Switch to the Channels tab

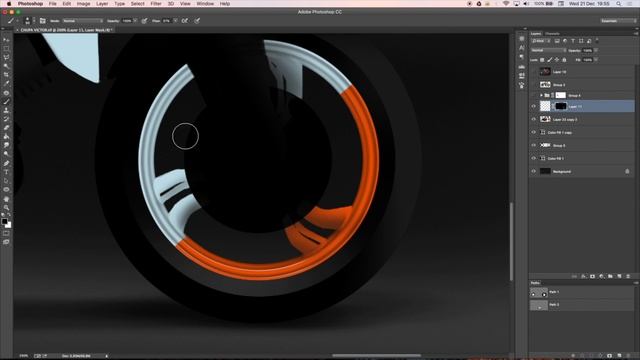click(552, 33)
